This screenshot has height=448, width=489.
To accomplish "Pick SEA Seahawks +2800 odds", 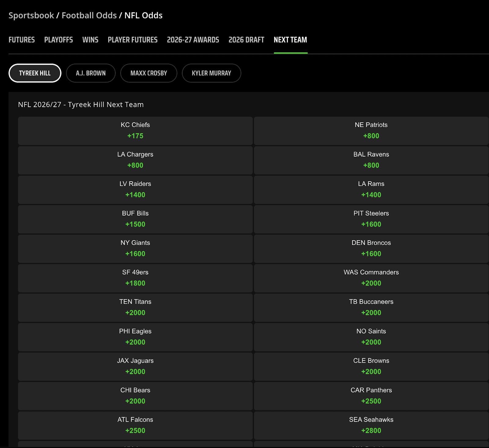I will point(371,425).
